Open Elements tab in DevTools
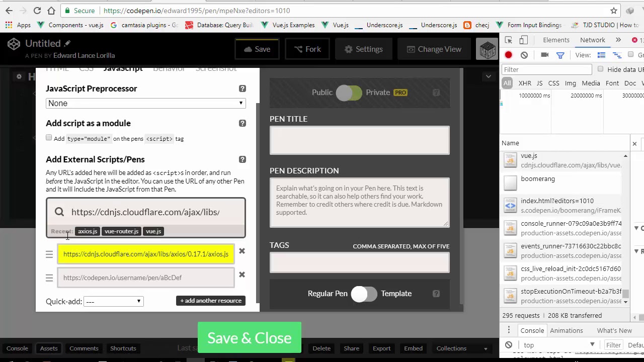 tap(556, 40)
